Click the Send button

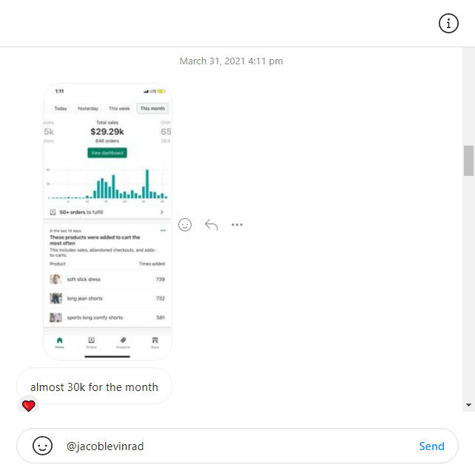431,446
